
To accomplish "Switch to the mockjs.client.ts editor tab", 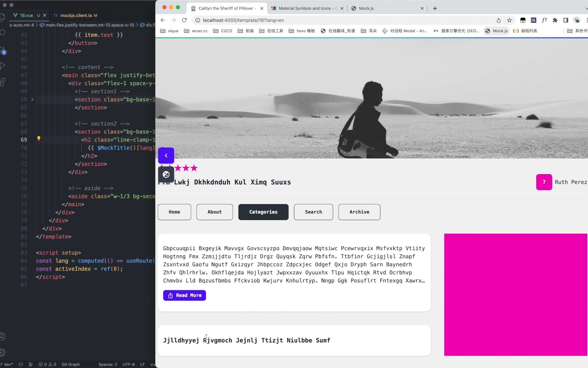I will click(76, 15).
